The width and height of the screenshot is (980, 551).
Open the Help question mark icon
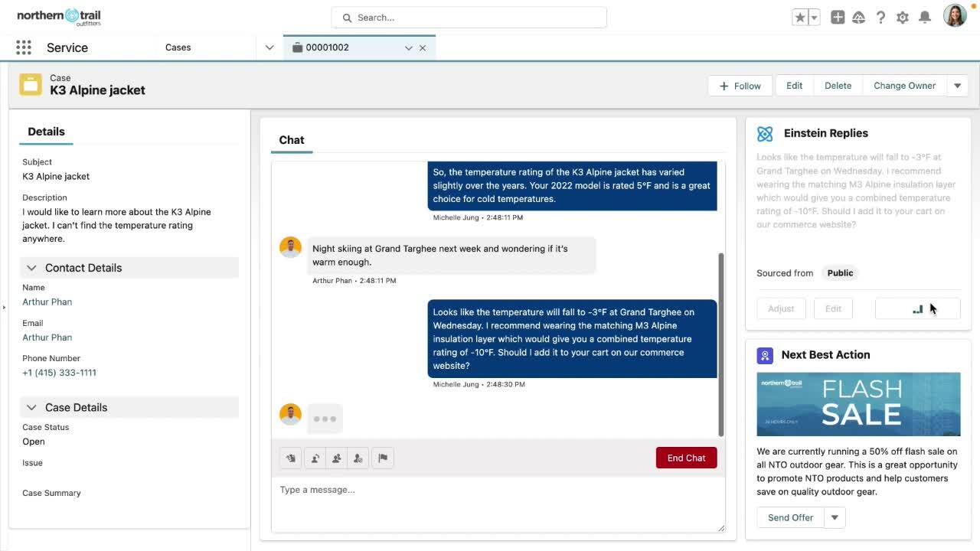click(x=881, y=18)
